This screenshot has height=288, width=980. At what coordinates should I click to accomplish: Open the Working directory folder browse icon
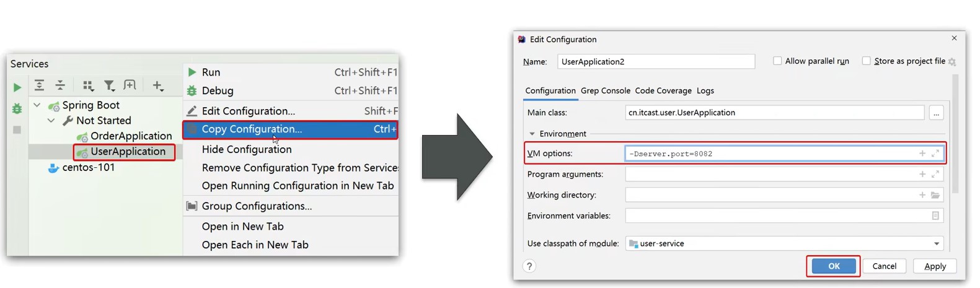[935, 195]
